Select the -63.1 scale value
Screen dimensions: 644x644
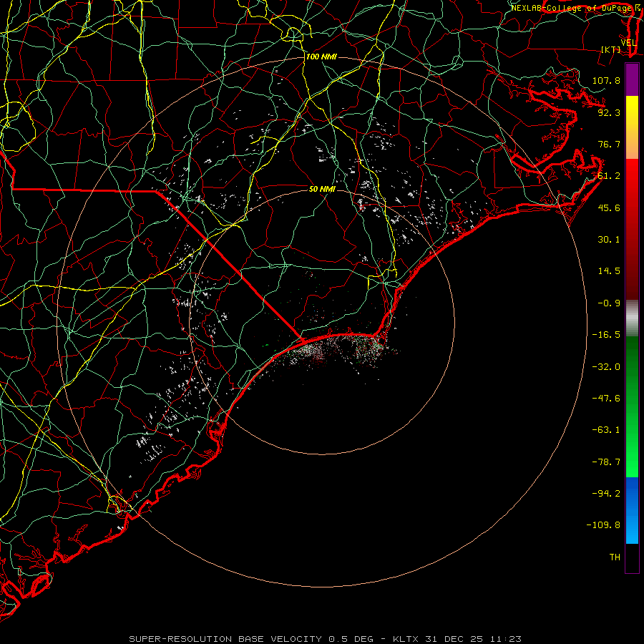[606, 430]
